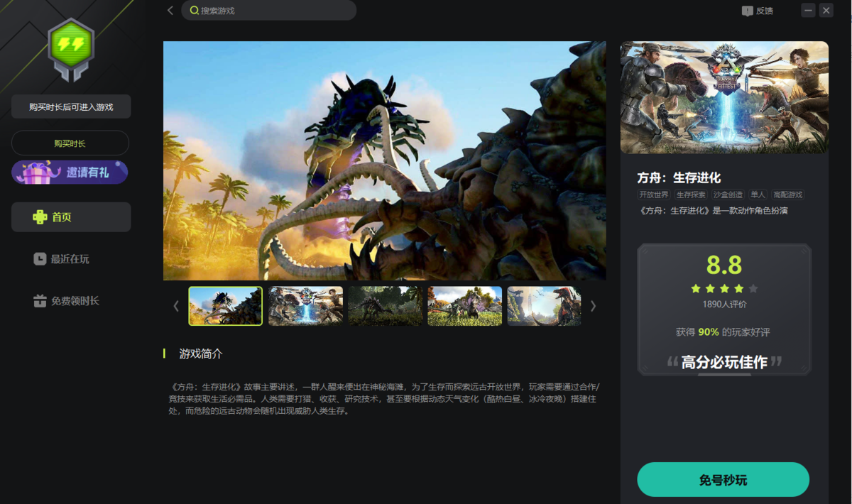852x504 pixels.
Task: Click the 购买时长后可进入游戏 notice button
Action: [x=70, y=106]
